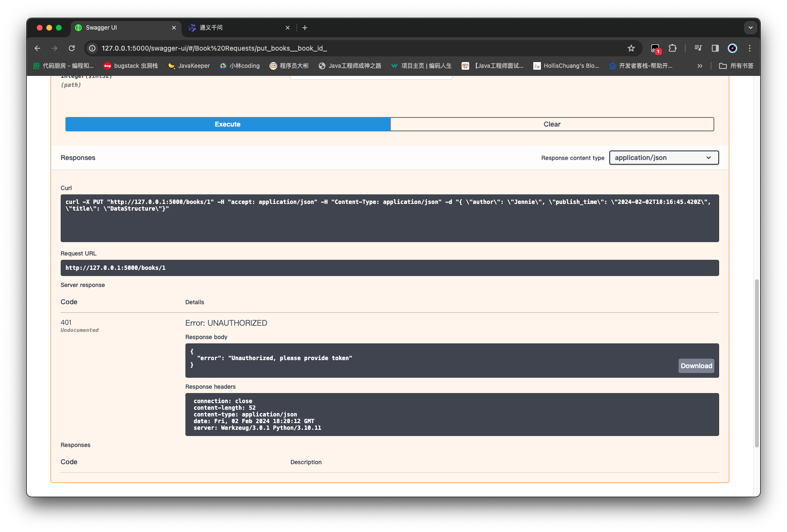Expand the tab search chevron
The image size is (787, 532).
[x=751, y=28]
